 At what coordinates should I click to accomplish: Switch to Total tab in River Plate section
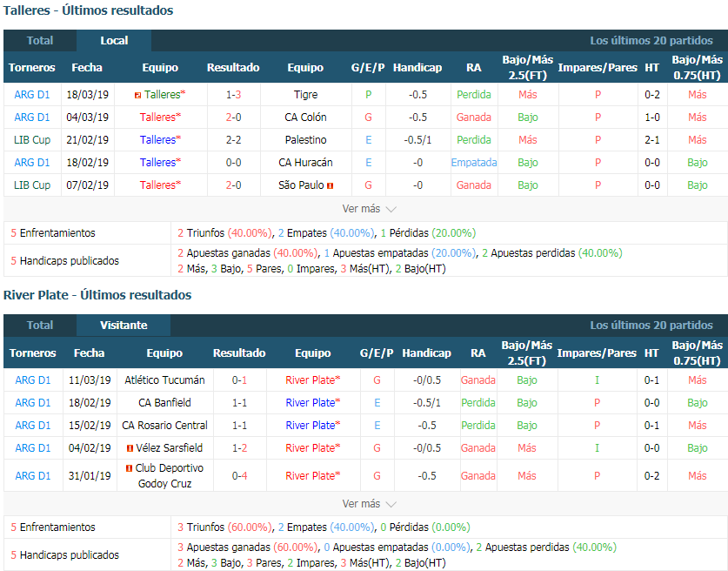[x=40, y=326]
